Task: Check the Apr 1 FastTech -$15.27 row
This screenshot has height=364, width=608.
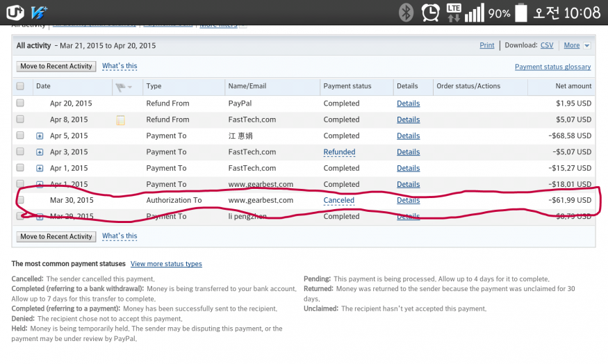Action: point(20,168)
